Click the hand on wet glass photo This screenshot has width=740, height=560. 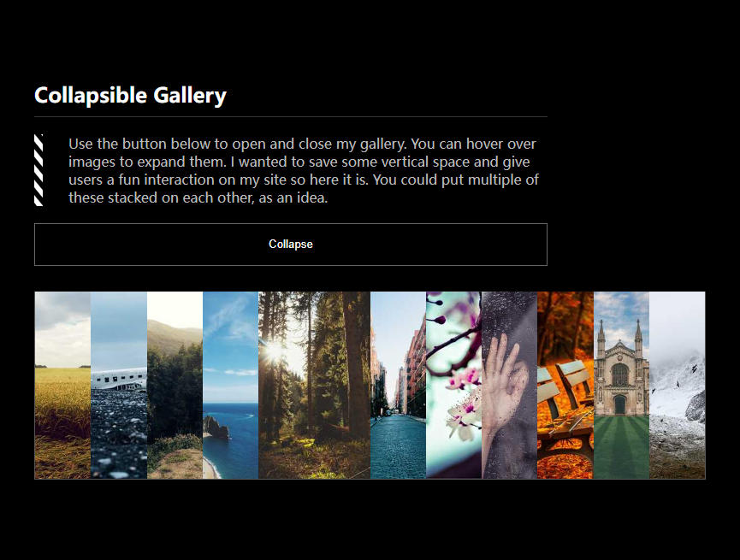click(510, 385)
